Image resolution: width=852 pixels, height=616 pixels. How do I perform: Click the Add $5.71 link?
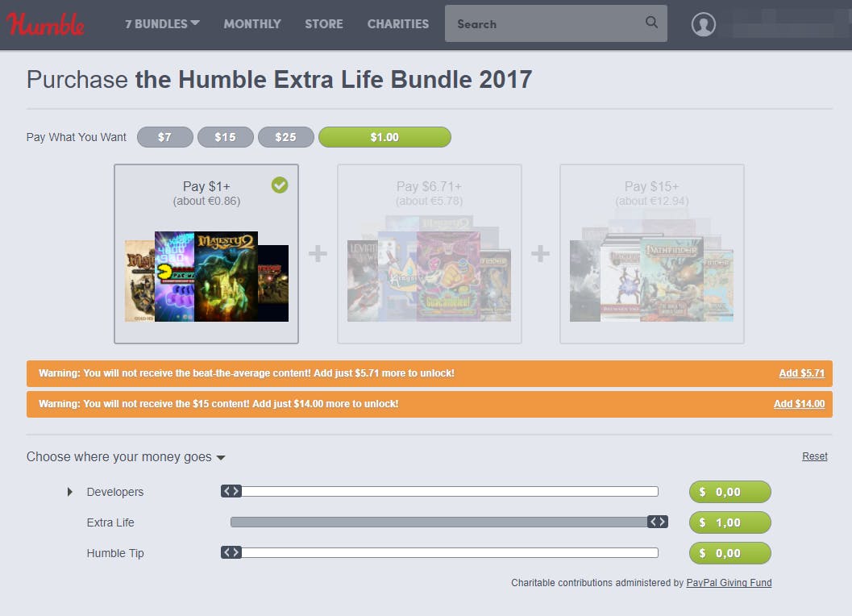[801, 373]
